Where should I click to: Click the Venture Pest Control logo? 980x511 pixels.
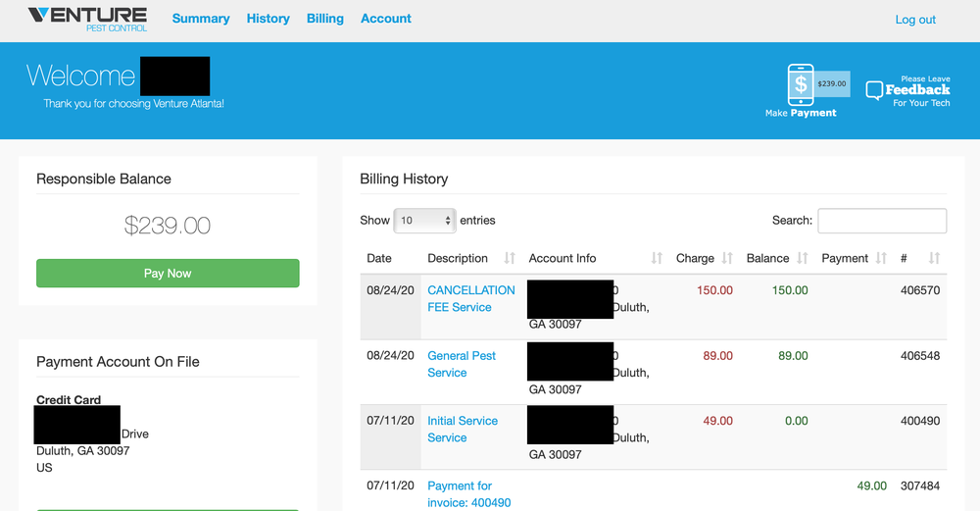(87, 19)
